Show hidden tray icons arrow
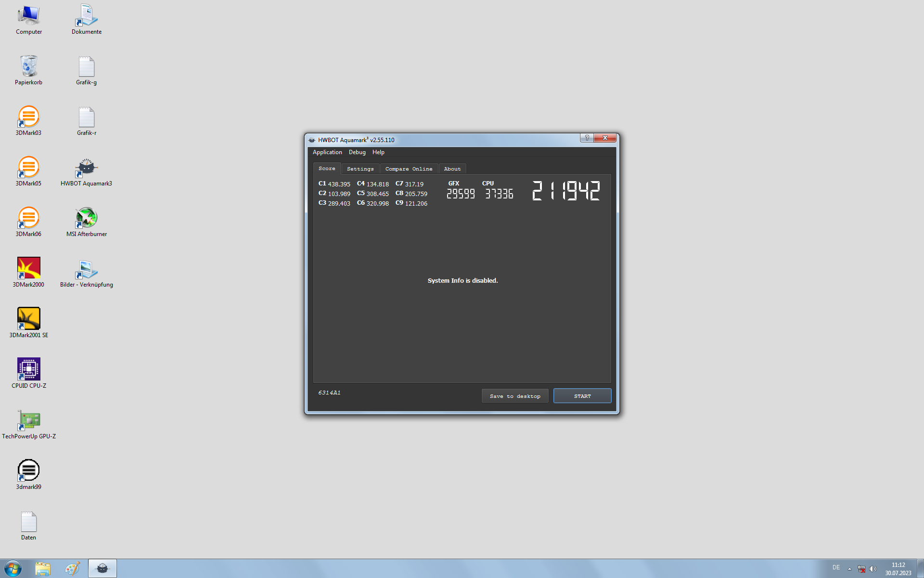Image resolution: width=924 pixels, height=578 pixels. 849,569
